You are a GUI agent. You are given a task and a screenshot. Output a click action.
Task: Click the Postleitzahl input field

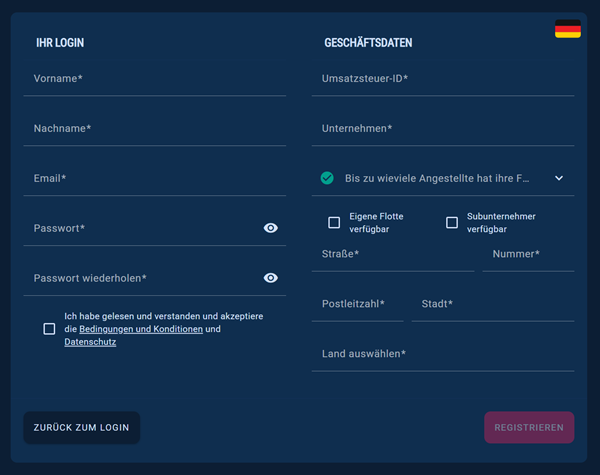click(x=357, y=304)
